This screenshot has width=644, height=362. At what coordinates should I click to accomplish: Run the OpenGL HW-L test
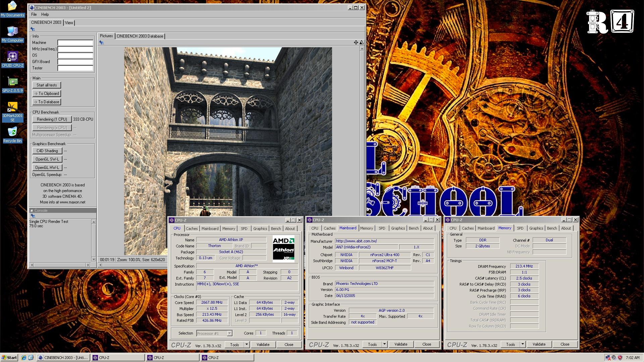[47, 168]
